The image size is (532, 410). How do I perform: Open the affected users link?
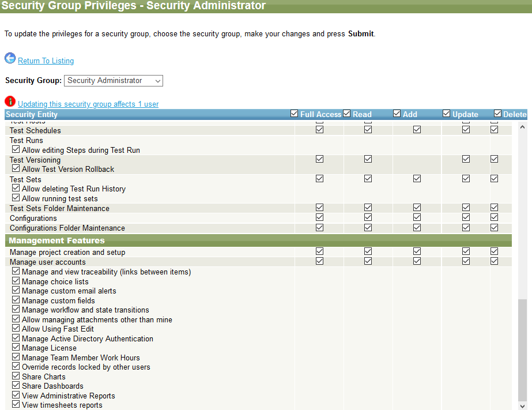point(88,104)
